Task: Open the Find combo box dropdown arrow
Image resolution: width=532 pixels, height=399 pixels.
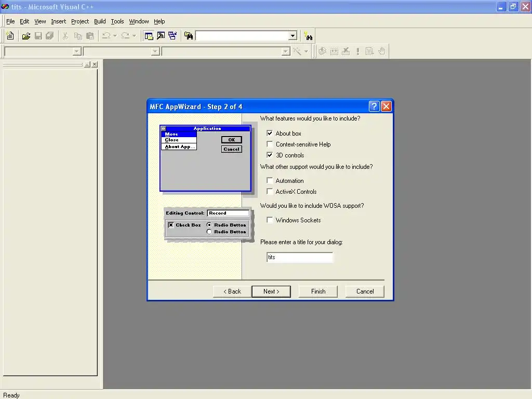Action: (x=293, y=36)
